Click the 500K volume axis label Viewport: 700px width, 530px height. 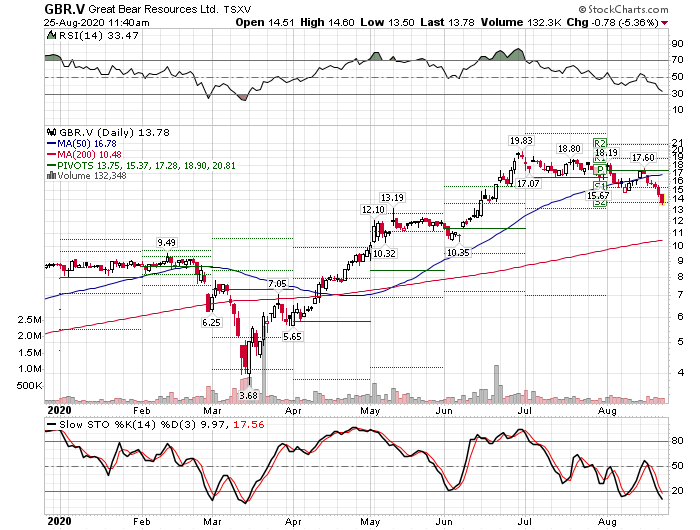[x=29, y=385]
